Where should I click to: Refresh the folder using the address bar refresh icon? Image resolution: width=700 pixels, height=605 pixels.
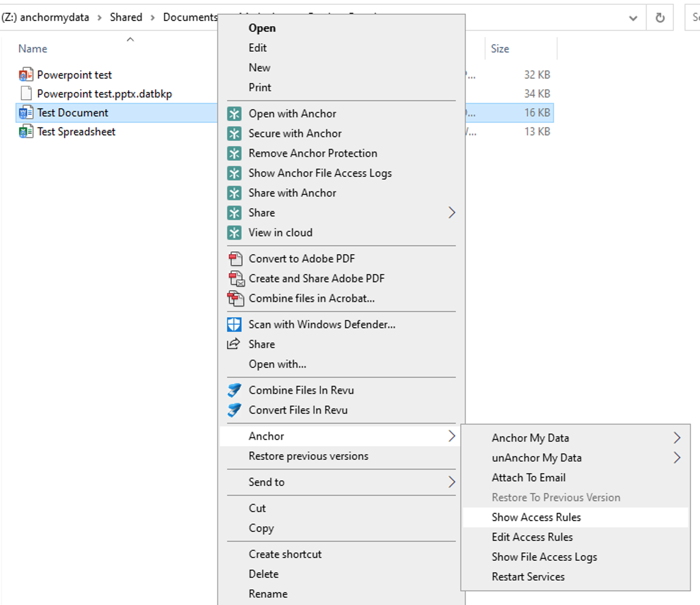(x=660, y=18)
